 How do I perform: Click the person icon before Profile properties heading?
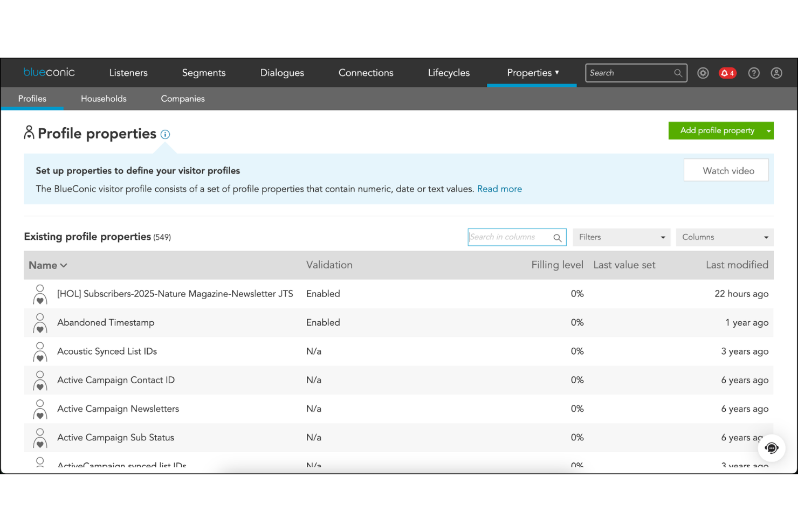[29, 133]
